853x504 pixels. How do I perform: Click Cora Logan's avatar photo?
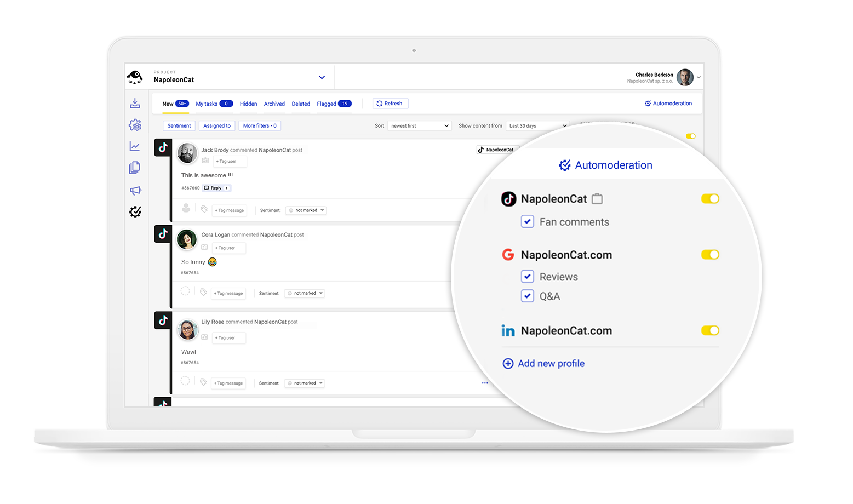[x=187, y=239]
